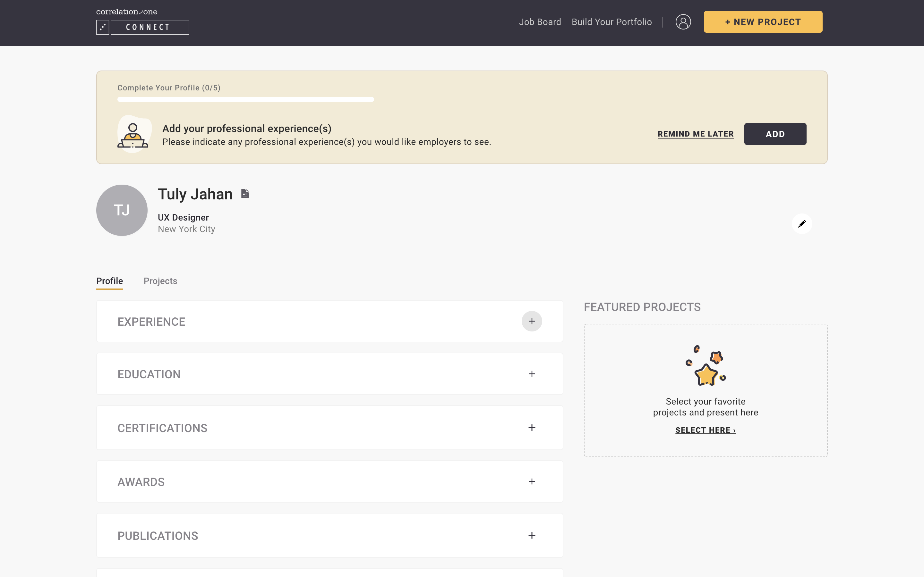Click the TJ avatar circle
Screen dimensions: 924x577
122,210
